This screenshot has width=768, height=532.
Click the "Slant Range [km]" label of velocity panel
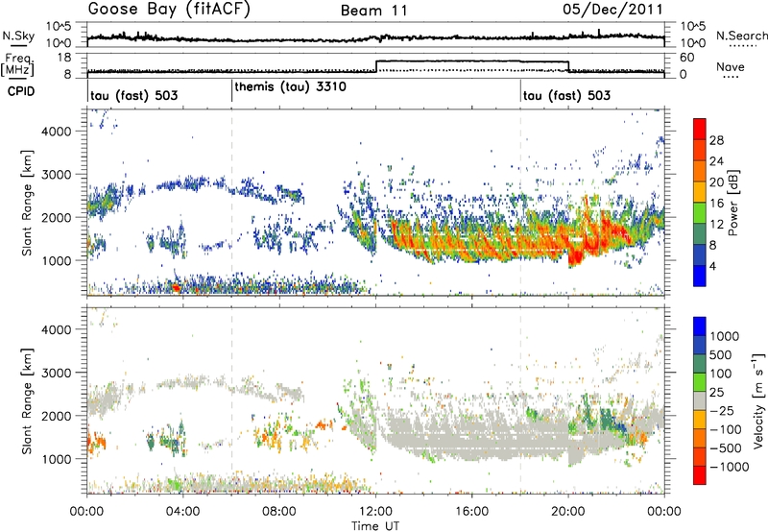coord(27,401)
